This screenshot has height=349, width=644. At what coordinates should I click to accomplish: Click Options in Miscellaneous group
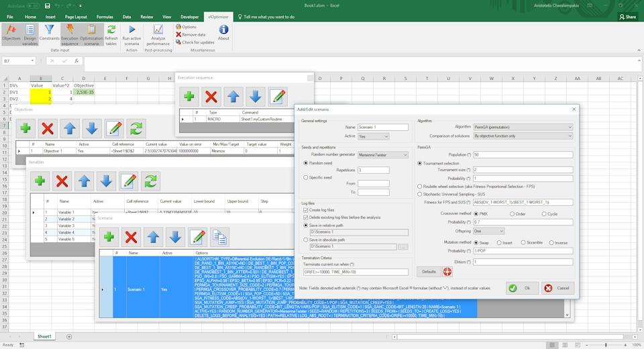tap(186, 27)
